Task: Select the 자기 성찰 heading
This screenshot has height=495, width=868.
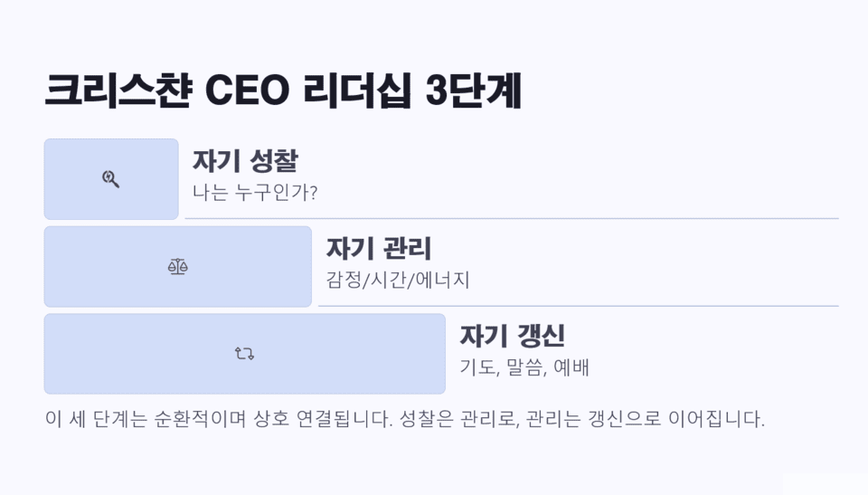Action: click(x=245, y=162)
